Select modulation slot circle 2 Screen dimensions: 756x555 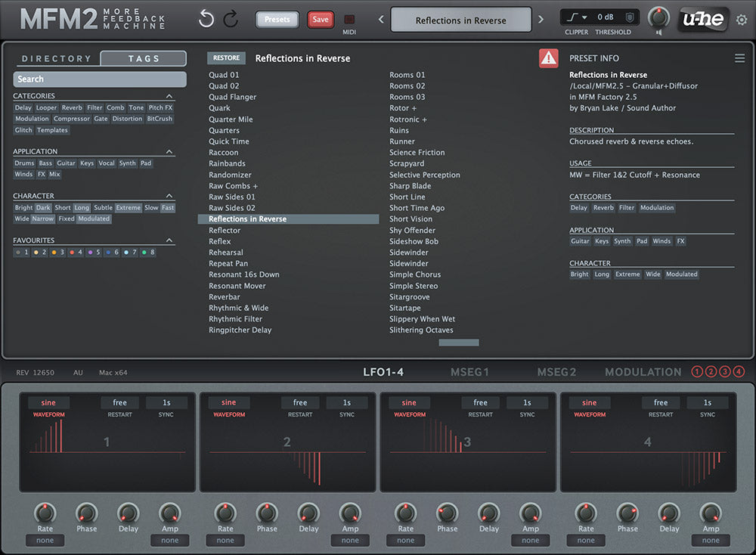point(711,372)
